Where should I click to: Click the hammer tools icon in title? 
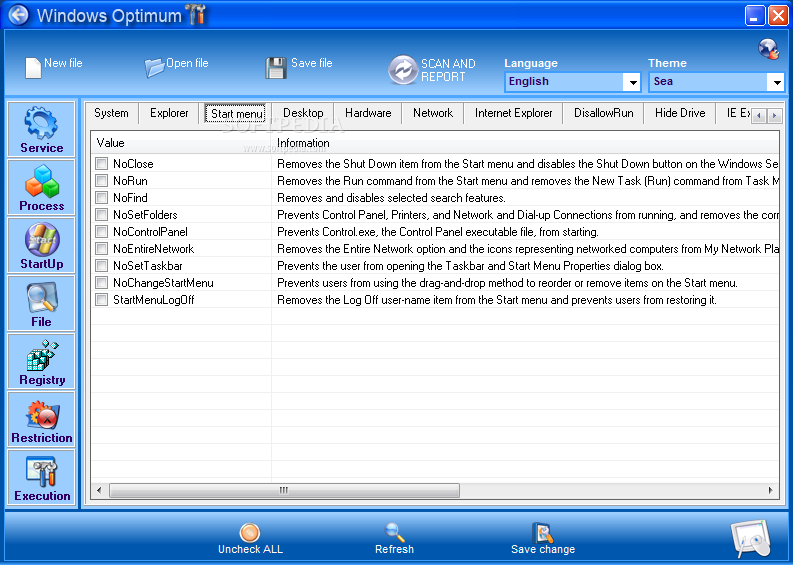(x=196, y=15)
